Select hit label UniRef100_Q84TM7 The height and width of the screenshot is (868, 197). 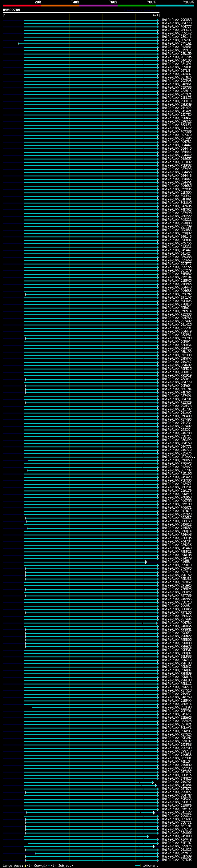tap(177, 795)
